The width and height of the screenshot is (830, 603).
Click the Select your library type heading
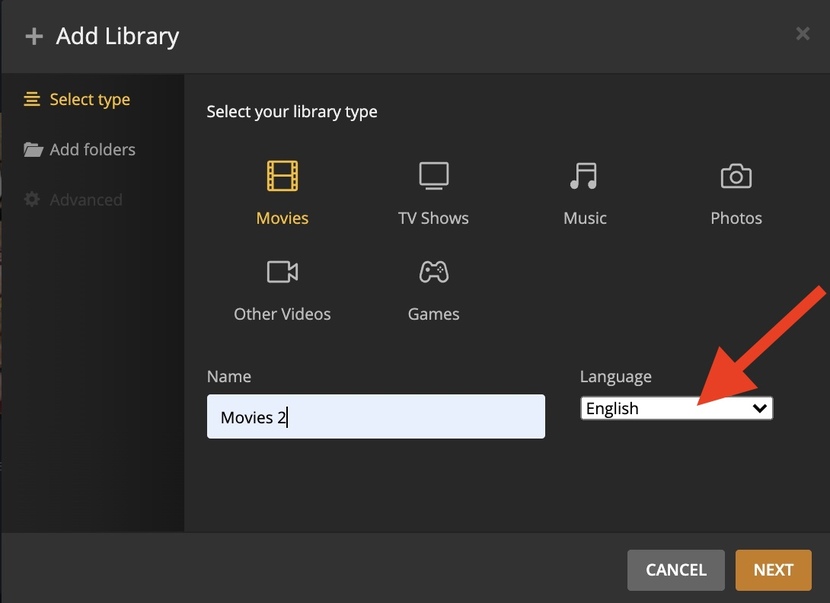pos(292,112)
